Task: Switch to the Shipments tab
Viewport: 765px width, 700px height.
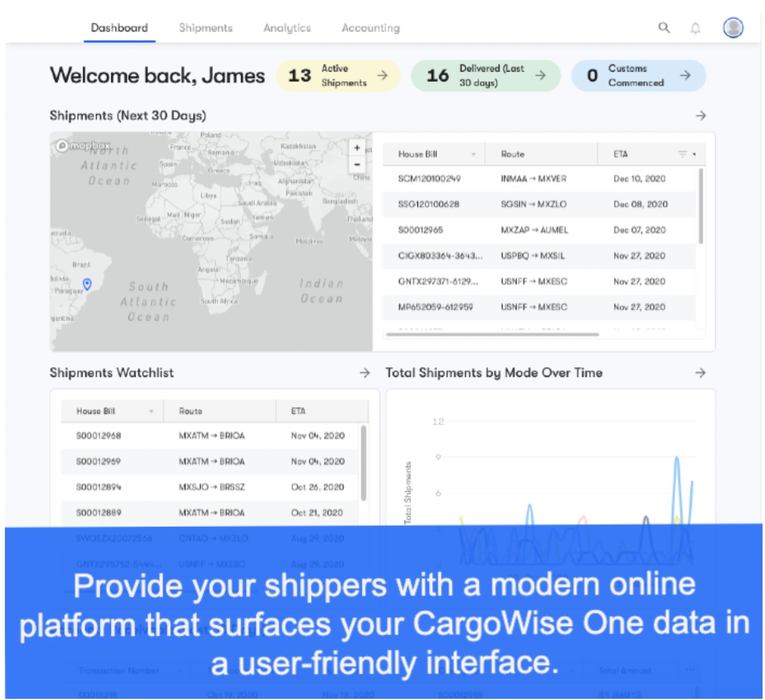Action: click(x=206, y=28)
